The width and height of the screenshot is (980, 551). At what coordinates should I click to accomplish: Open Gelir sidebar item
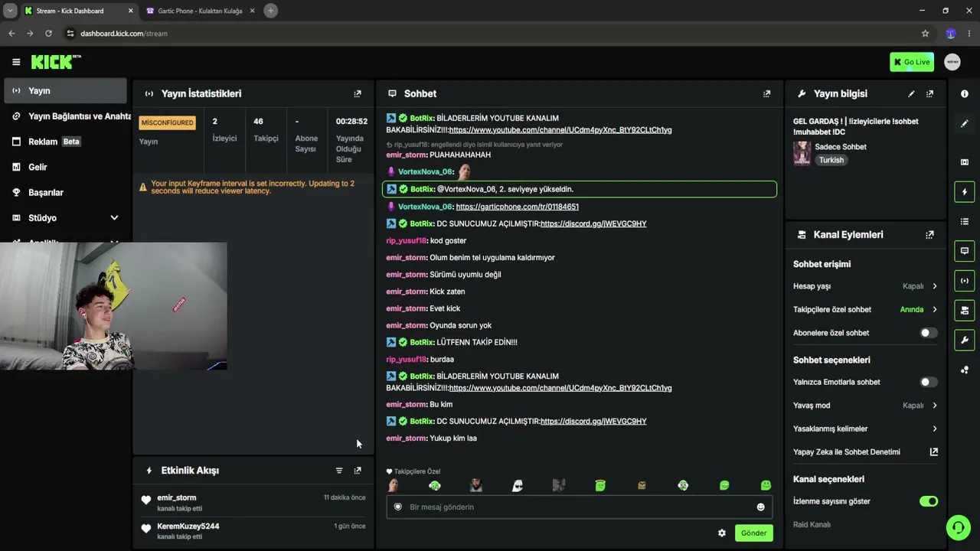tap(65, 167)
